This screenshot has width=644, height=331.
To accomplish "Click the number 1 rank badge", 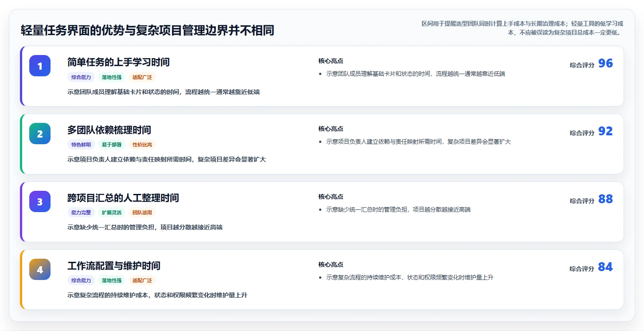I will (x=40, y=66).
